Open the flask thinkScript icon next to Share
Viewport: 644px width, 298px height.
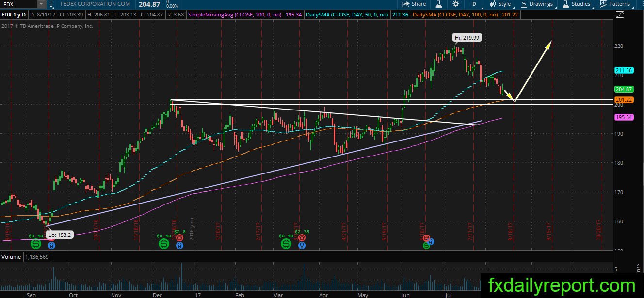[x=439, y=4]
